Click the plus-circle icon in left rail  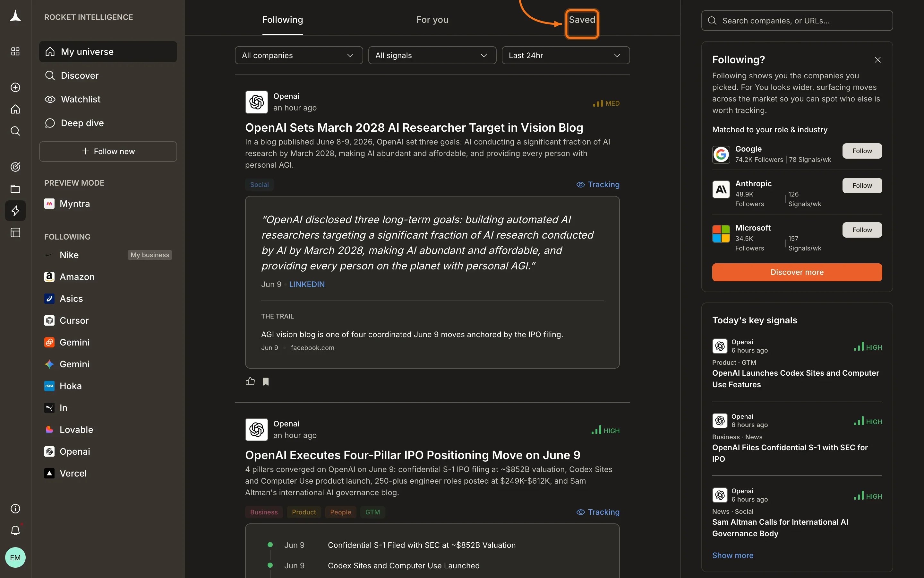(15, 87)
